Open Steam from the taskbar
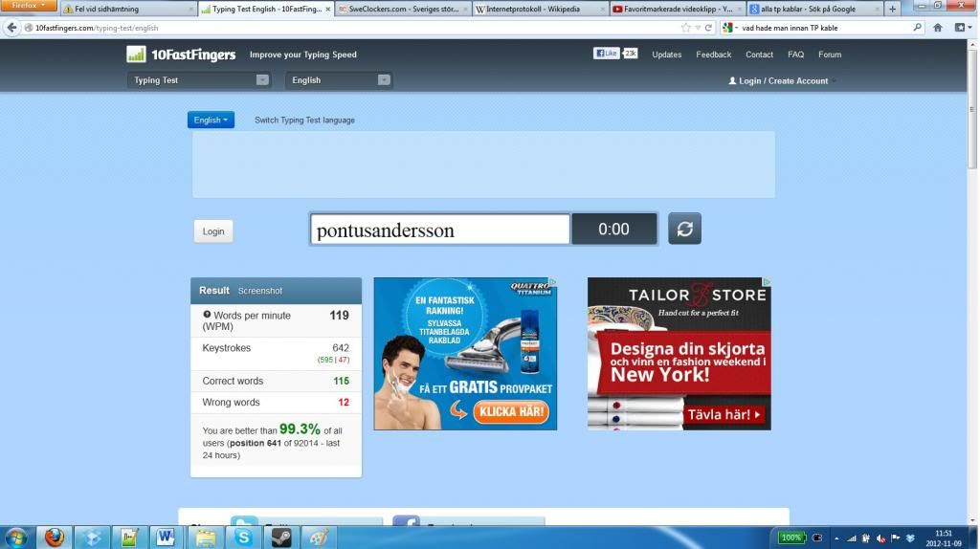 coord(280,538)
